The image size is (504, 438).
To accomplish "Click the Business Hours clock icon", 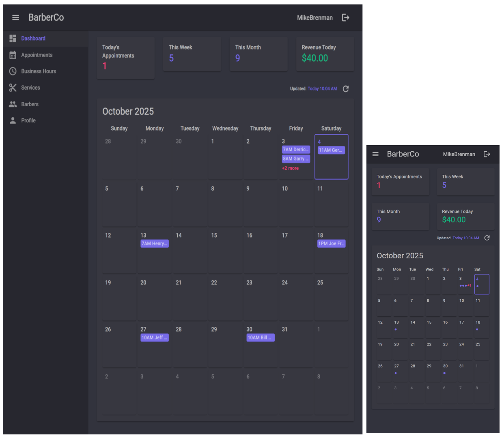I will pyautogui.click(x=13, y=71).
